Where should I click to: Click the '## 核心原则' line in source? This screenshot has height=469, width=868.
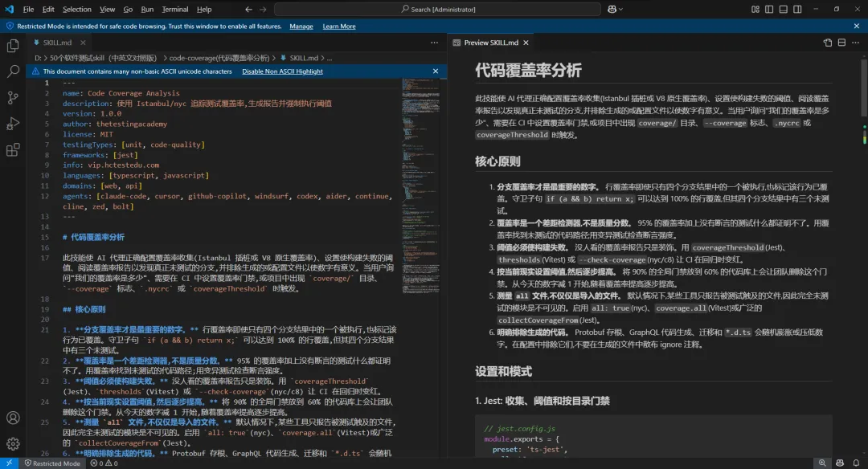[x=84, y=310]
